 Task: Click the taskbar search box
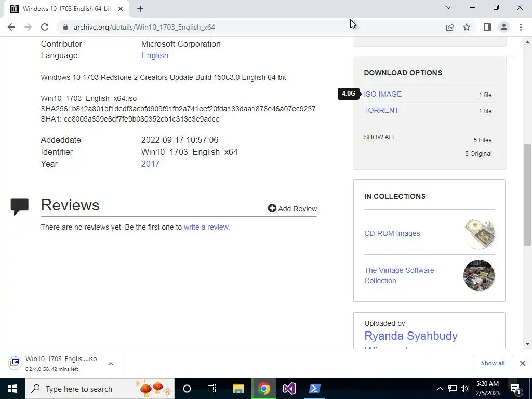(x=100, y=389)
